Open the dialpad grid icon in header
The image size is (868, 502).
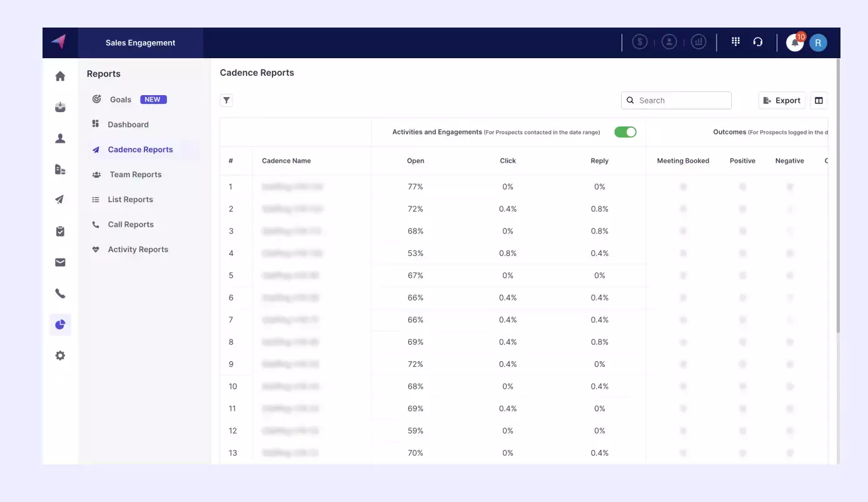[735, 42]
